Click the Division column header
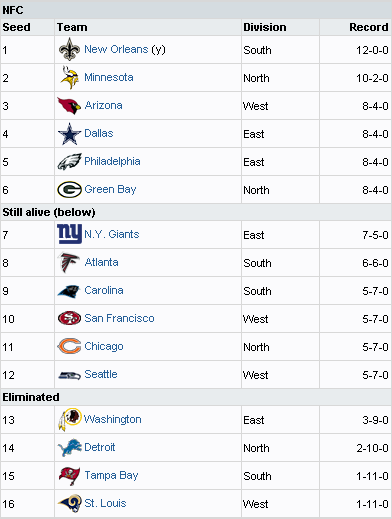Screen dimensions: 392x519 click(x=265, y=27)
